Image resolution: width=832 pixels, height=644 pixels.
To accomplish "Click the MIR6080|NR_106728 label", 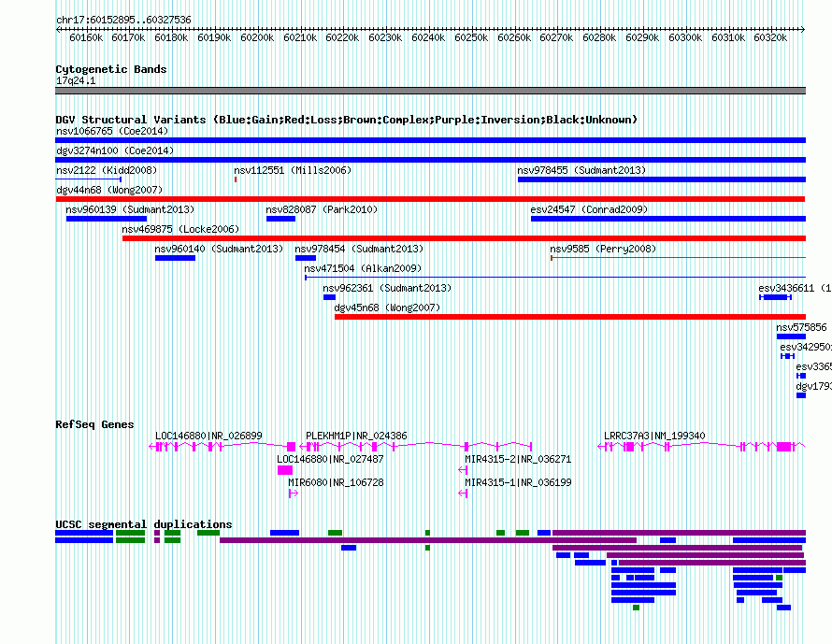I will point(336,482).
